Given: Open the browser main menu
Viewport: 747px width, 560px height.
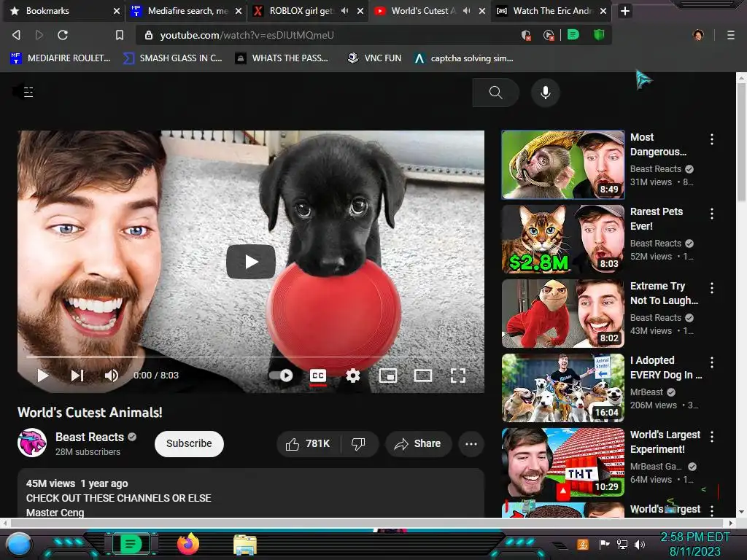Looking at the screenshot, I should pos(731,35).
